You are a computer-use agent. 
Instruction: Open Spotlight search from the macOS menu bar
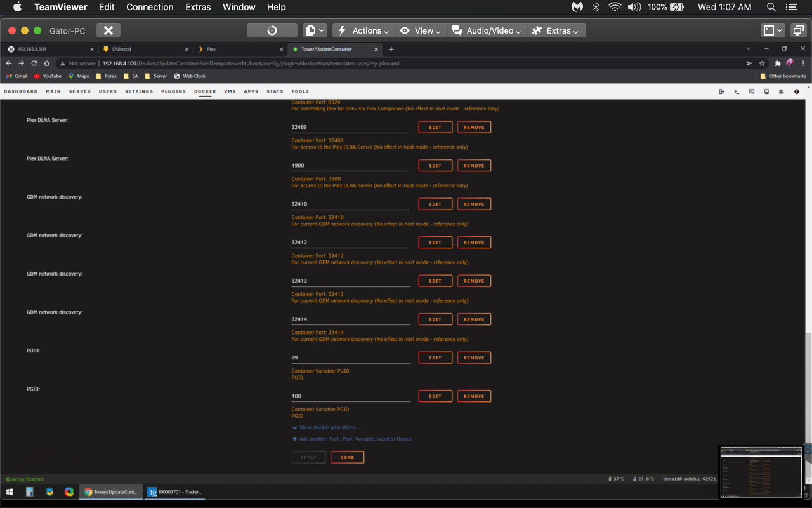pos(771,7)
